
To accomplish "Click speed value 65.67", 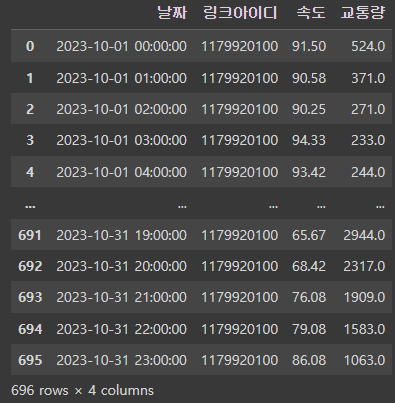I will 309,235.
